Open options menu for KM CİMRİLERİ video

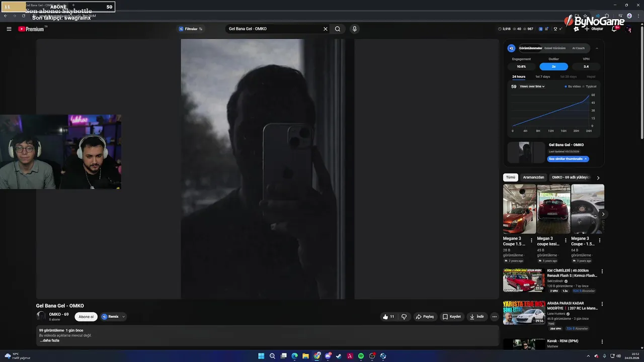tap(602, 271)
